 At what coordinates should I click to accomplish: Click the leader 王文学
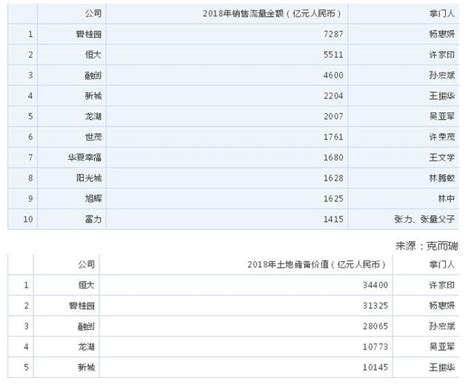click(x=442, y=157)
